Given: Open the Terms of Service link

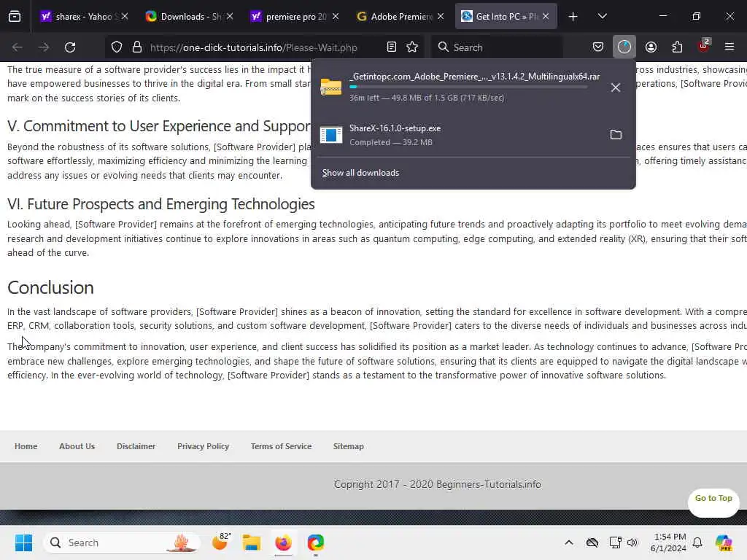Looking at the screenshot, I should (281, 446).
